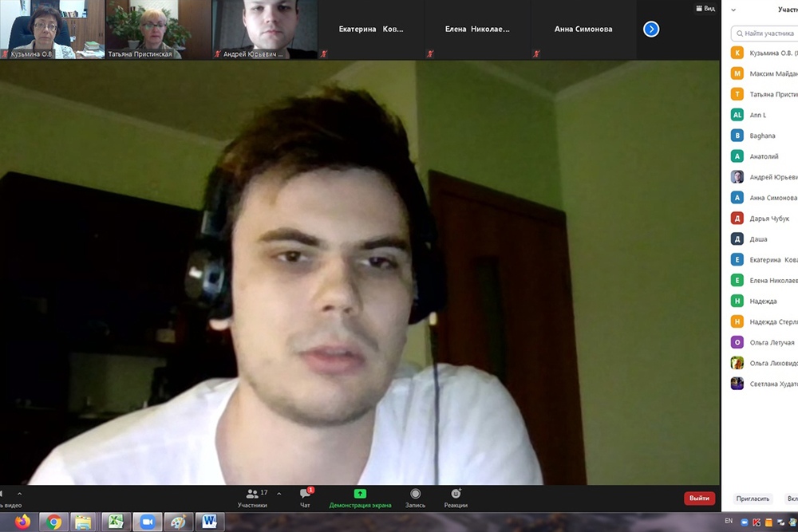Select Кузьмина О.В. video thumbnail
Image resolution: width=798 pixels, height=532 pixels.
(x=52, y=29)
